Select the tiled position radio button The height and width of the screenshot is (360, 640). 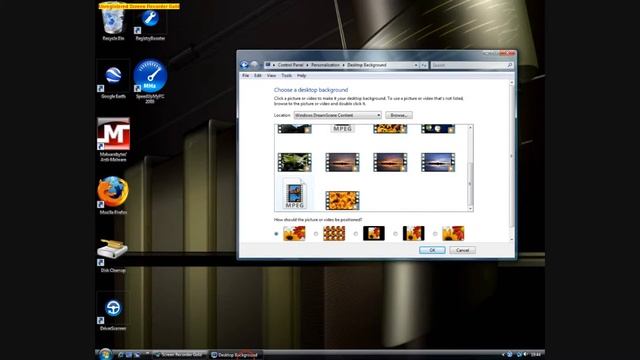pyautogui.click(x=316, y=234)
